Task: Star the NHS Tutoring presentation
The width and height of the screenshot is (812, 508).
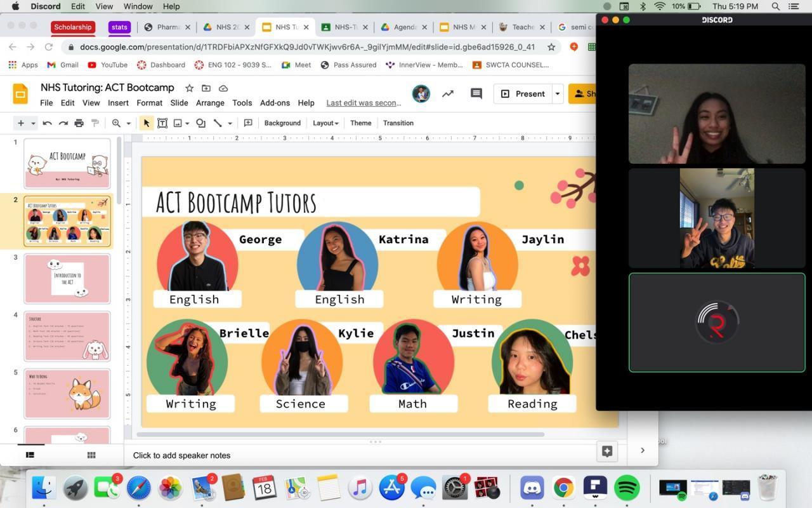Action: tap(189, 88)
